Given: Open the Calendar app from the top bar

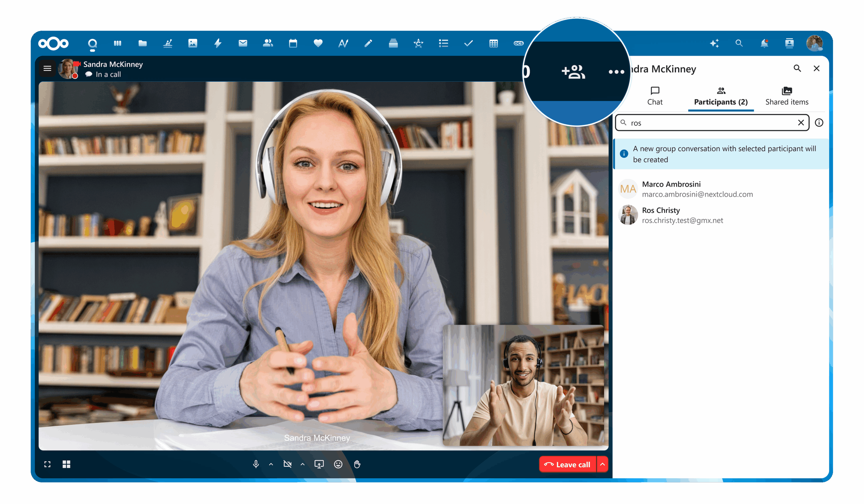Looking at the screenshot, I should (x=293, y=43).
